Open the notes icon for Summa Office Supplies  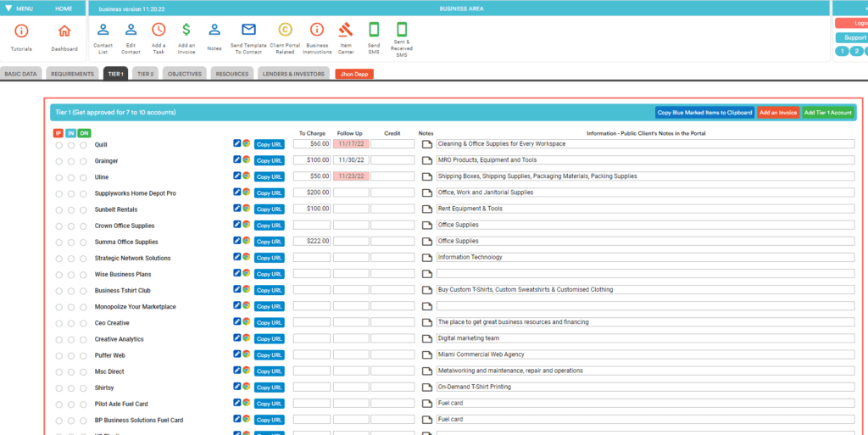point(426,242)
